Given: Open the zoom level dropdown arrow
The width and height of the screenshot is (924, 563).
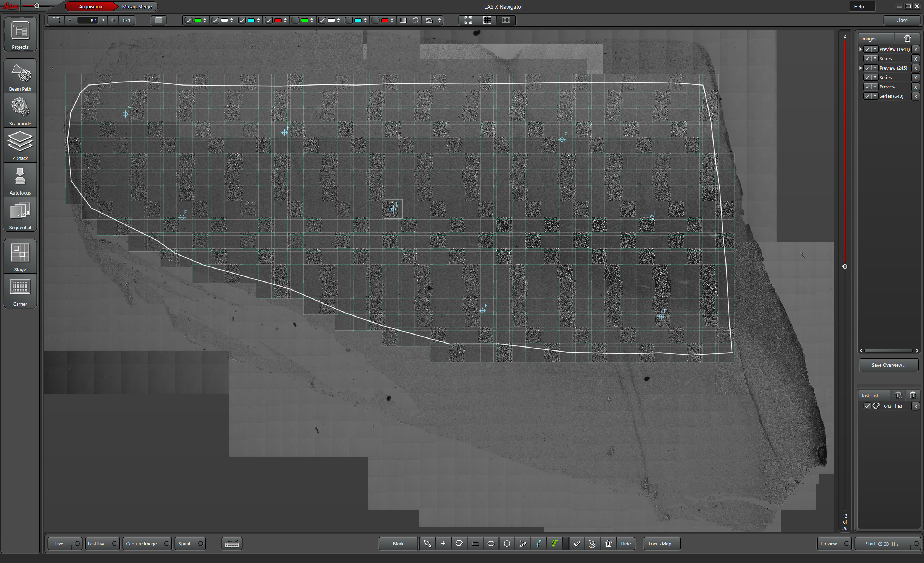Looking at the screenshot, I should coord(103,20).
